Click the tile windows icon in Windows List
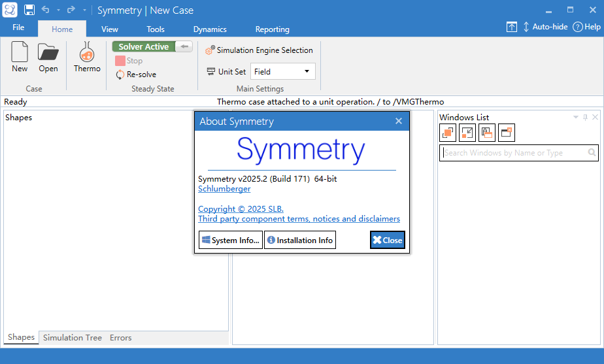Image resolution: width=604 pixels, height=364 pixels. coord(487,133)
